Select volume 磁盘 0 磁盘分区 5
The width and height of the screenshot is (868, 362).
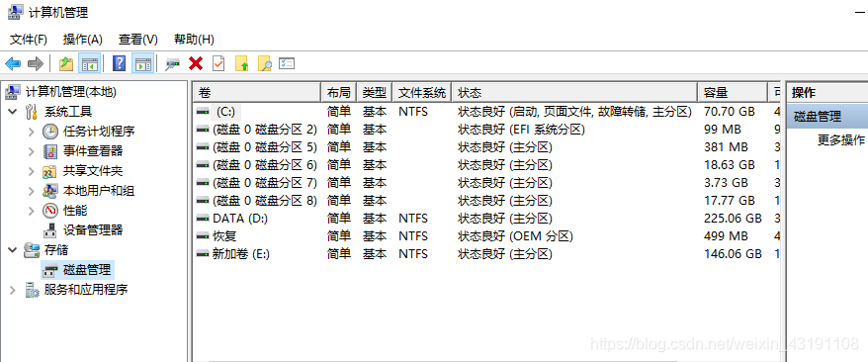pos(487,147)
